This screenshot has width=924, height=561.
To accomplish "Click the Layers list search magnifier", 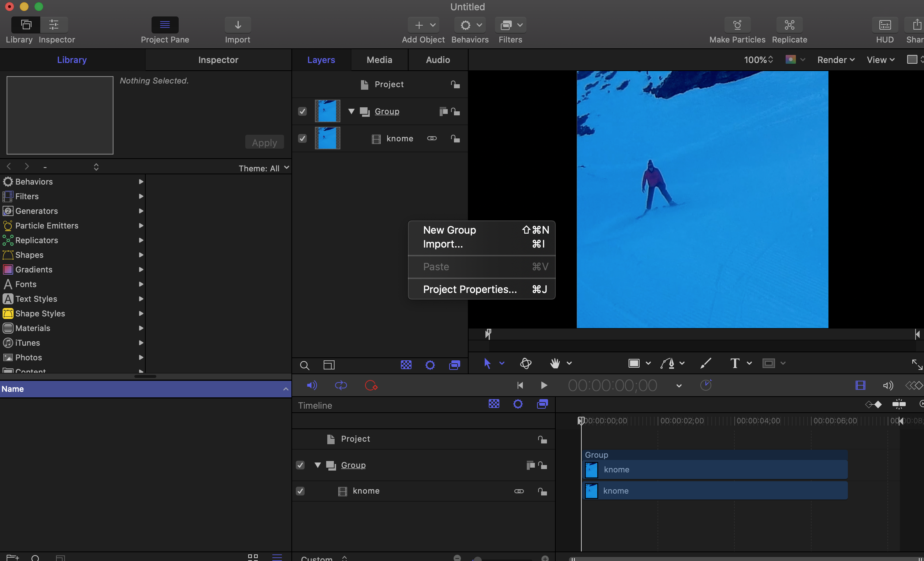I will (x=305, y=365).
